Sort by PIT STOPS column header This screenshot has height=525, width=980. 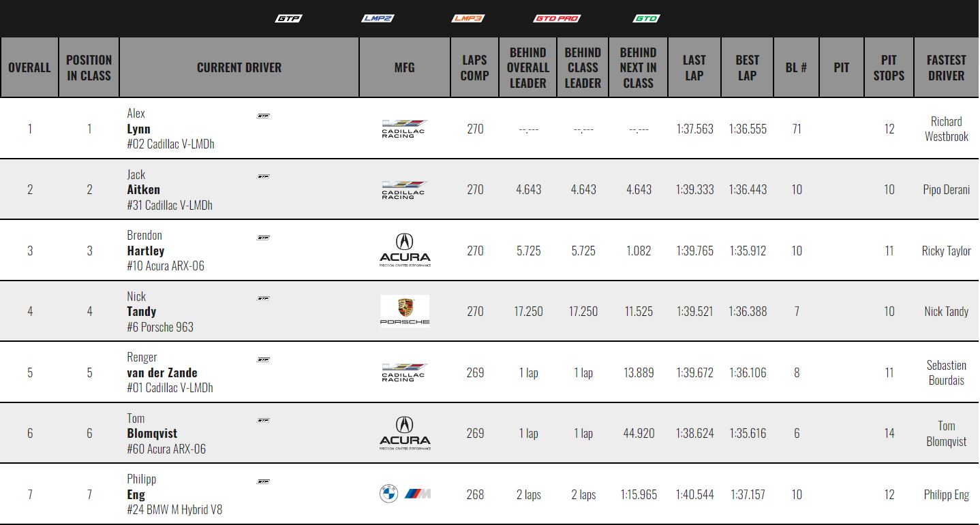889,67
